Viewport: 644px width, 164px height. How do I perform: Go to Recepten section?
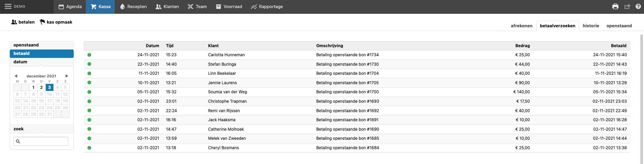point(133,6)
